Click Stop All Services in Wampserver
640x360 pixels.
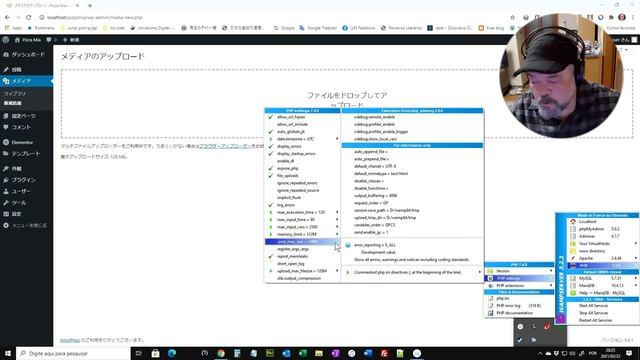[x=593, y=313]
